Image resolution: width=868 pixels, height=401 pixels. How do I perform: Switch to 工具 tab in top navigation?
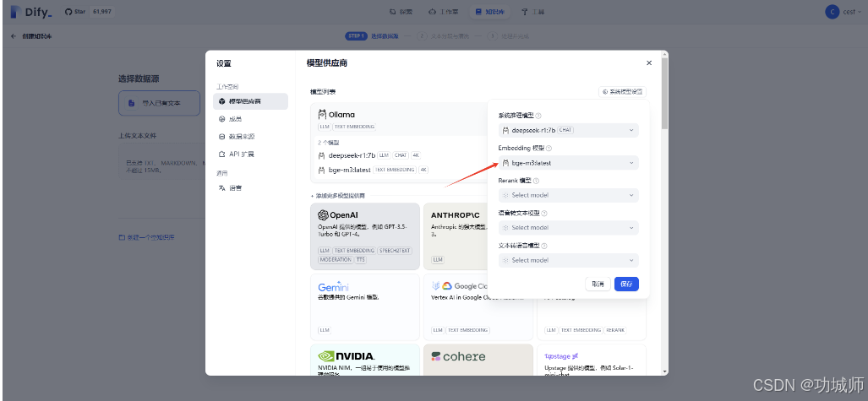coord(532,12)
